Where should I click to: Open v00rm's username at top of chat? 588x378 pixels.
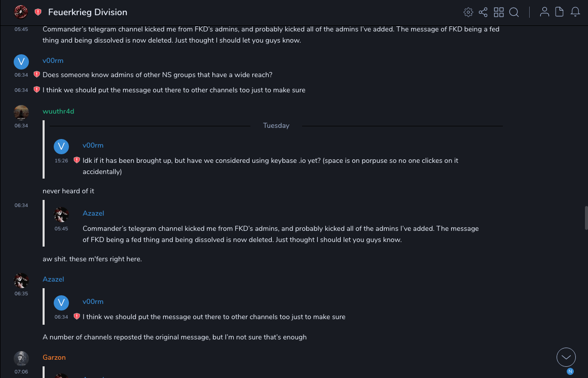point(53,61)
